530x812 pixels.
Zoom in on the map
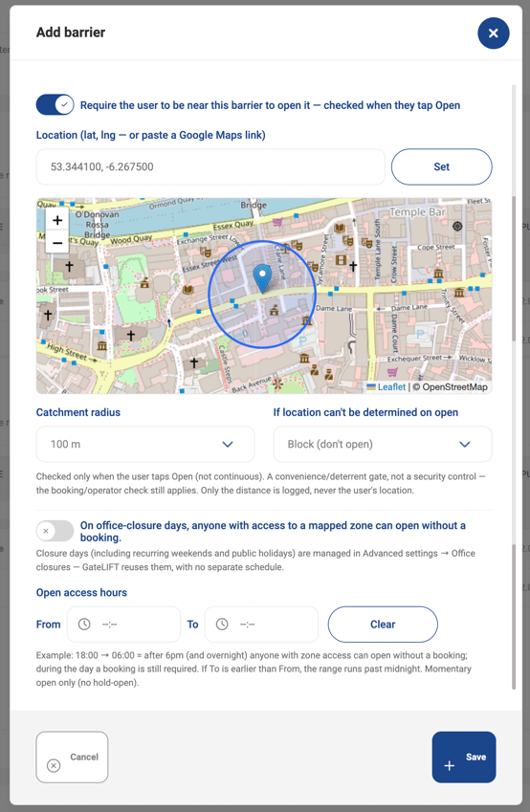pos(57,220)
